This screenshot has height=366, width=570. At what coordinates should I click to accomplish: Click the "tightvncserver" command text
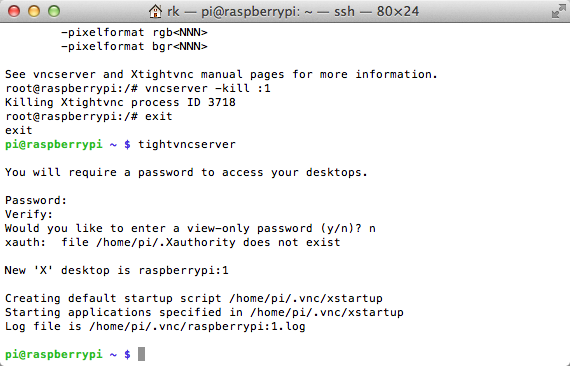point(187,144)
